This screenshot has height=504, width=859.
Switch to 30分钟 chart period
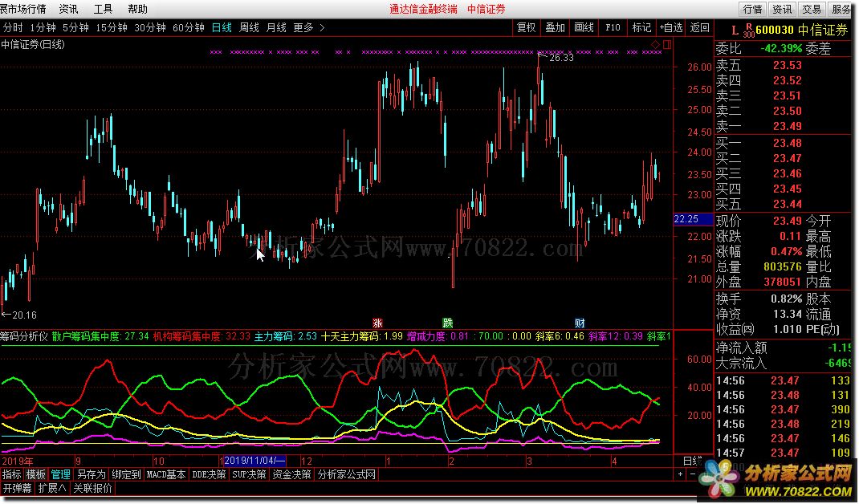click(x=149, y=27)
